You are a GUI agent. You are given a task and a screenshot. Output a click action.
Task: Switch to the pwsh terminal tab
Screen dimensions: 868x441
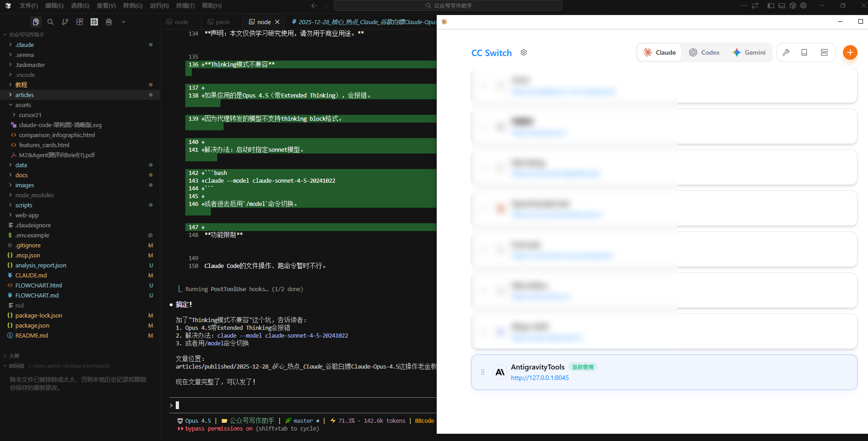point(219,22)
